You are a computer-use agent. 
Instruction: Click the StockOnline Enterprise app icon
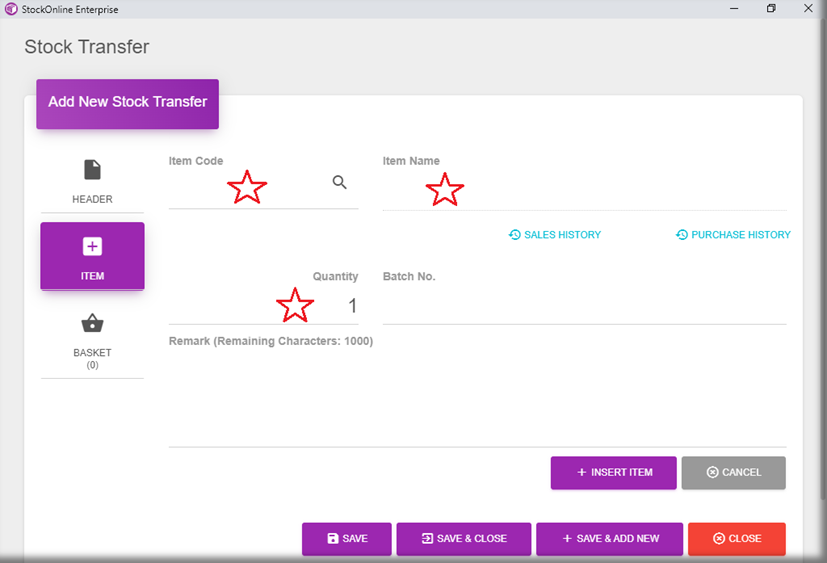click(11, 9)
